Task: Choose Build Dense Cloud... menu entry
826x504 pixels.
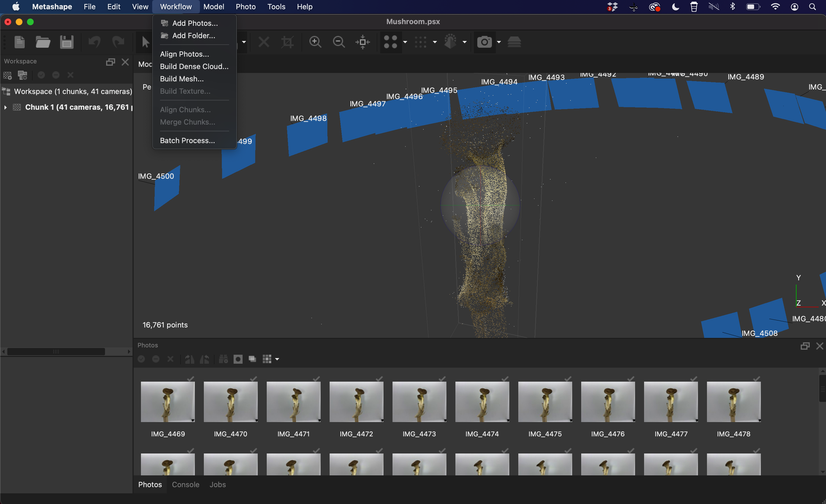Action: tap(195, 66)
